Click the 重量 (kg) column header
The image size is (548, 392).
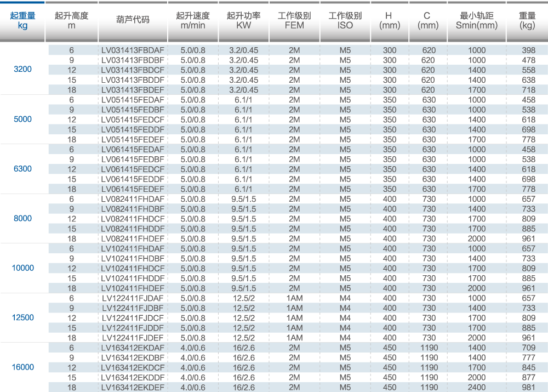528,21
